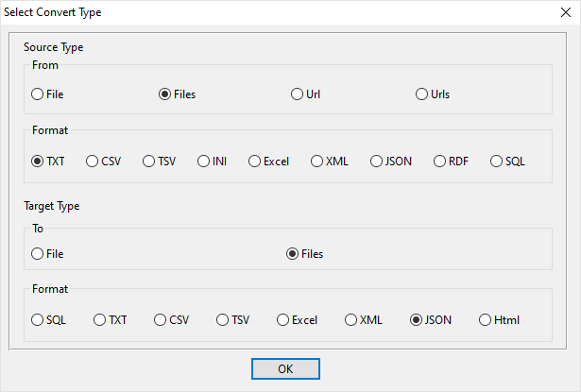Set source format to TSV

pos(149,162)
